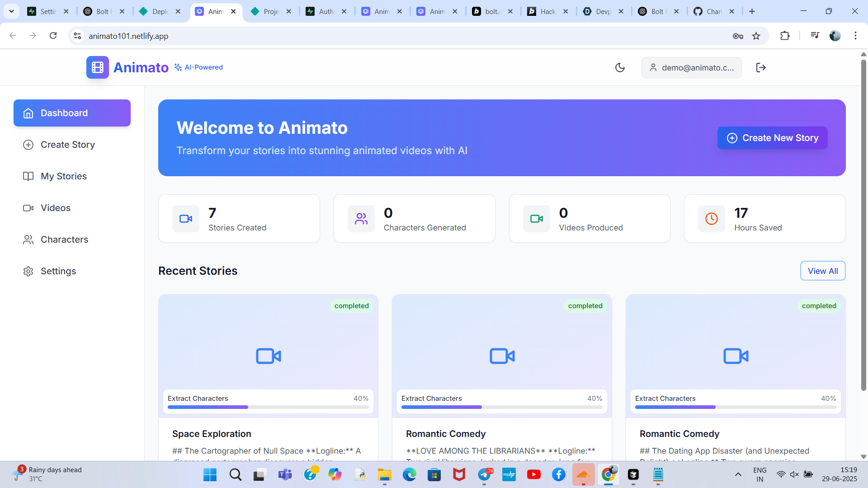Open the demo@animato account field
The width and height of the screenshot is (868, 488).
pos(691,67)
